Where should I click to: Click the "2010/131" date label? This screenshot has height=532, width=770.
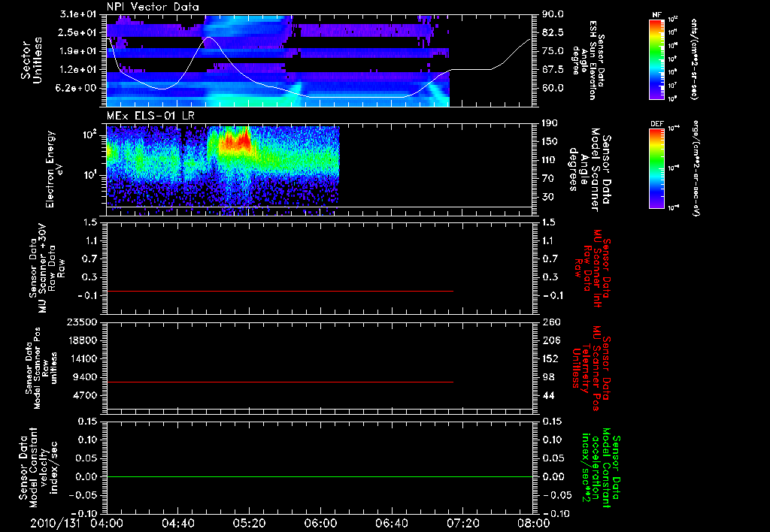point(55,523)
